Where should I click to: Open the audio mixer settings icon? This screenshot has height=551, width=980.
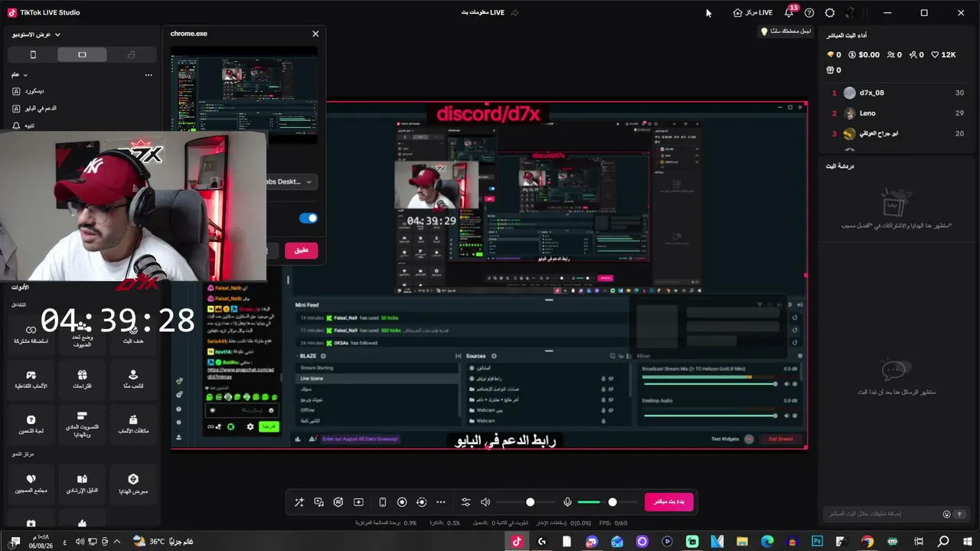coord(465,502)
